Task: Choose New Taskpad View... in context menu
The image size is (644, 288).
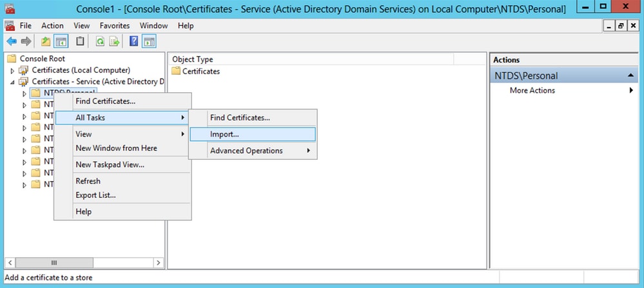Action: tap(122, 164)
